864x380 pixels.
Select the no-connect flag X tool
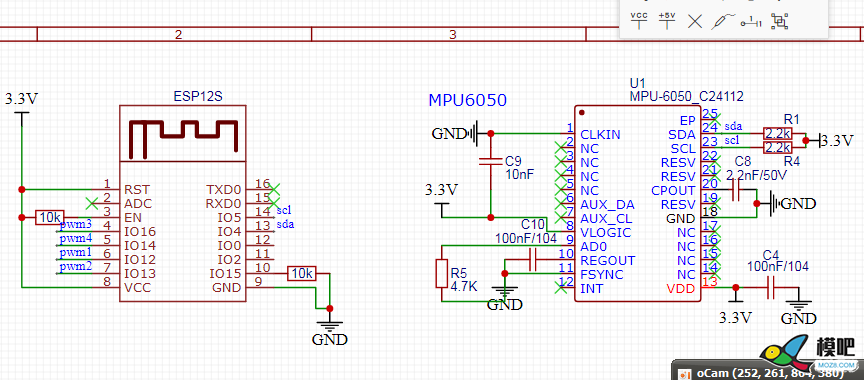695,21
